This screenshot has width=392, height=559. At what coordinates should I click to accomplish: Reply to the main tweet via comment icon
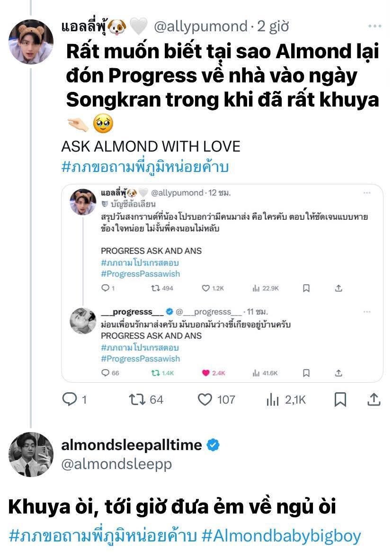(70, 400)
